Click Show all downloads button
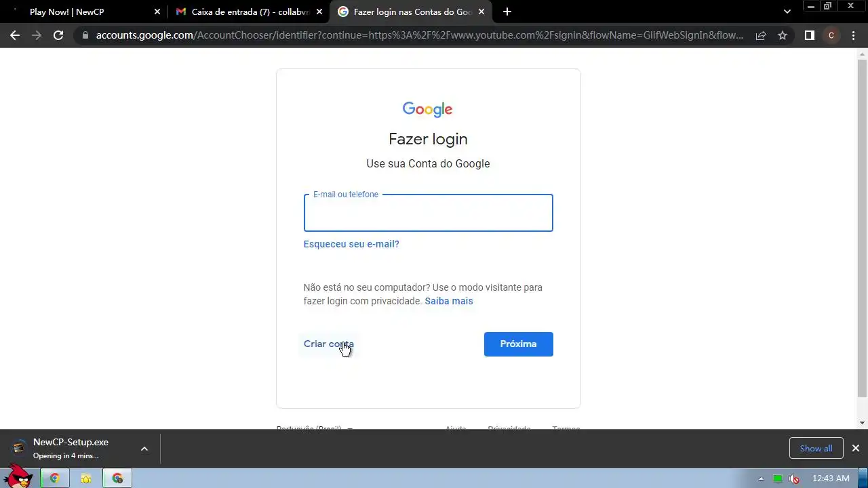This screenshot has width=868, height=488. click(816, 448)
